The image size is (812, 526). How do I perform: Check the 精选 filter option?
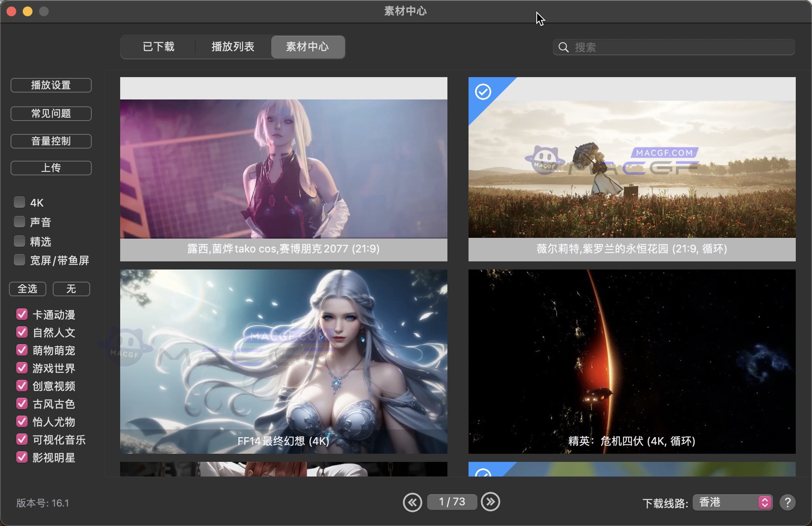coord(19,241)
